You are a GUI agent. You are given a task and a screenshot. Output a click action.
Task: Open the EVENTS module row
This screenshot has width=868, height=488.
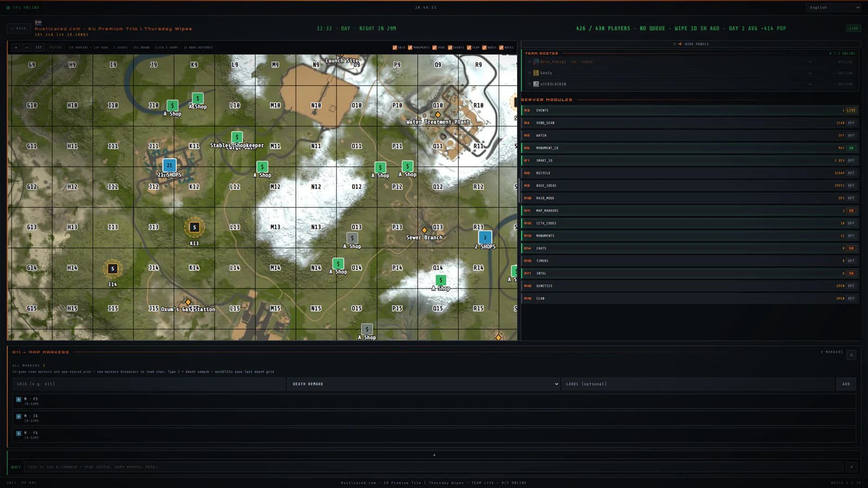[690, 110]
